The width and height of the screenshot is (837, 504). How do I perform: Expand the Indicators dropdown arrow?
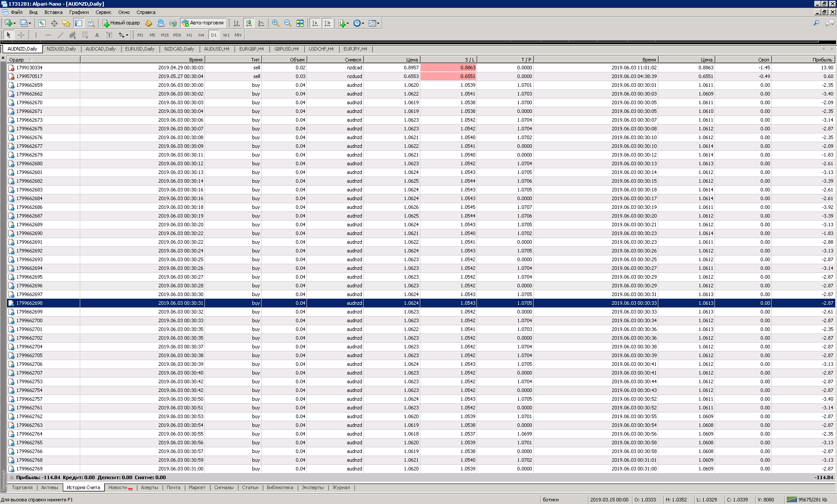(348, 23)
